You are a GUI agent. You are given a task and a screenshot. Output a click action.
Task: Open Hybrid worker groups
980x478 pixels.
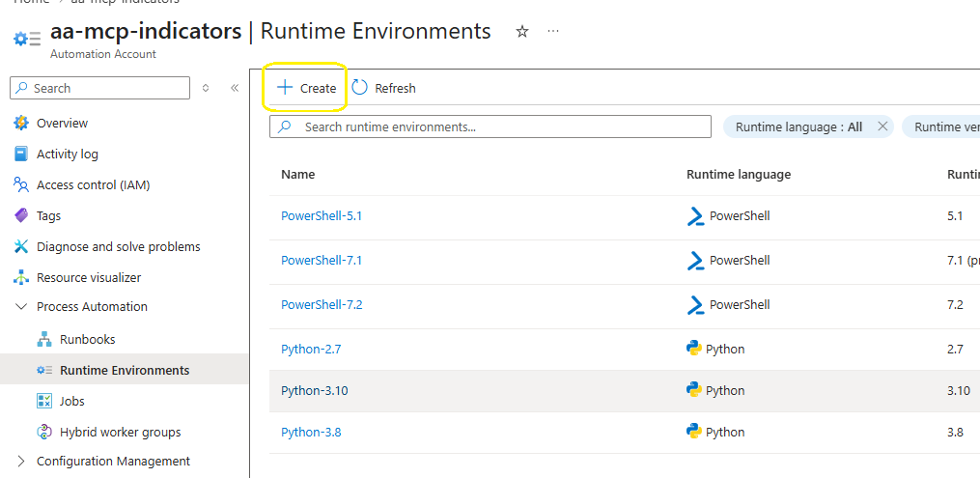(120, 432)
